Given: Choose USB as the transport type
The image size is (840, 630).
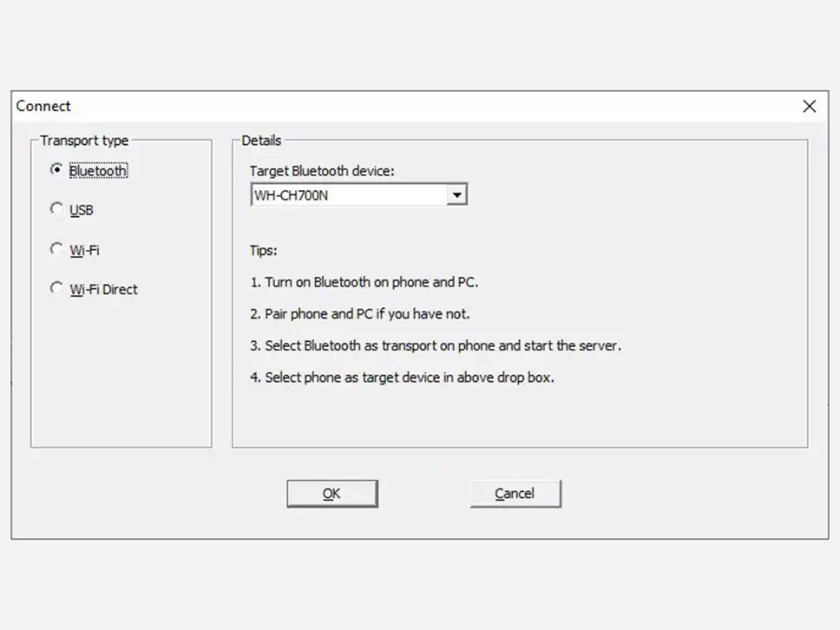Looking at the screenshot, I should coord(57,209).
